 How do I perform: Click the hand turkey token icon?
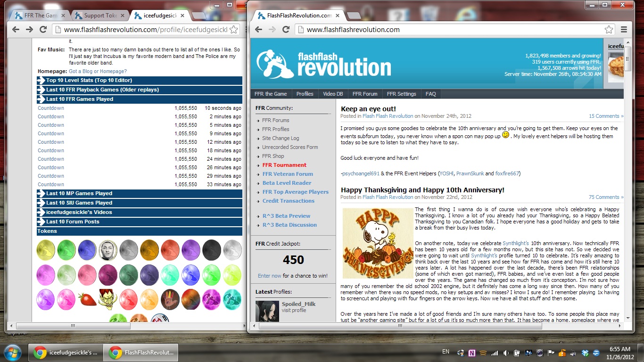(170, 299)
